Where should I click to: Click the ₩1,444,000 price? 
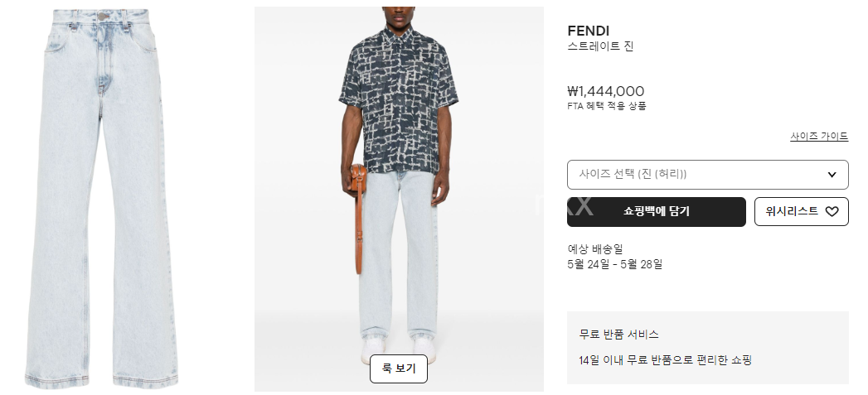click(605, 91)
